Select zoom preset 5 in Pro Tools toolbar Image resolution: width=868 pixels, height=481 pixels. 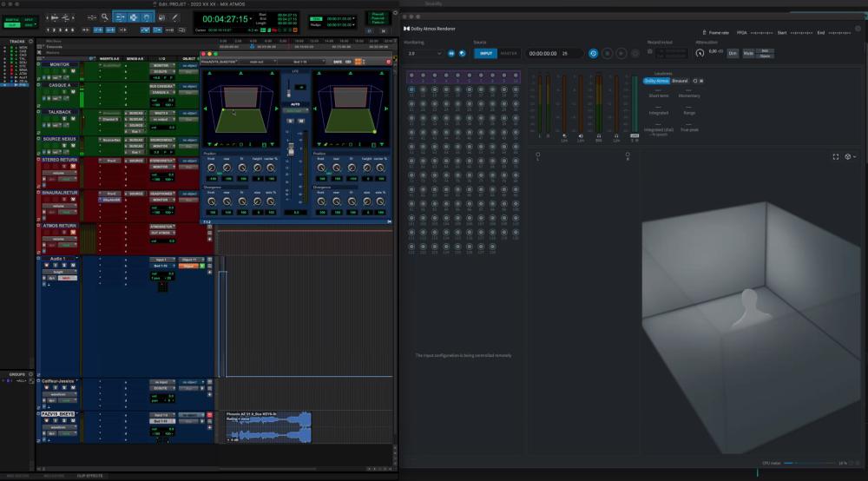tap(73, 30)
